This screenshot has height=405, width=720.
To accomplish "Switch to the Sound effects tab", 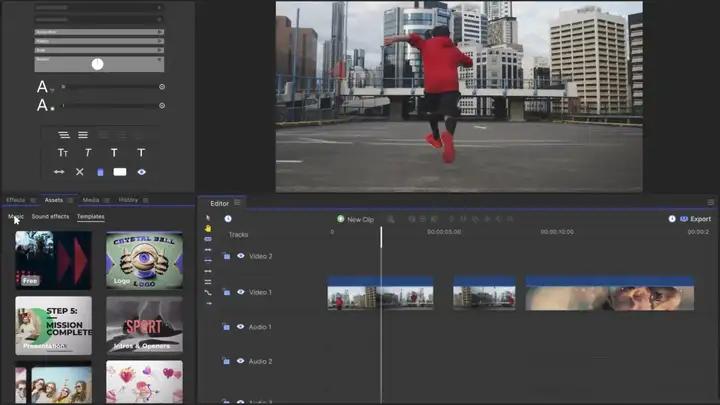I will 50,216.
